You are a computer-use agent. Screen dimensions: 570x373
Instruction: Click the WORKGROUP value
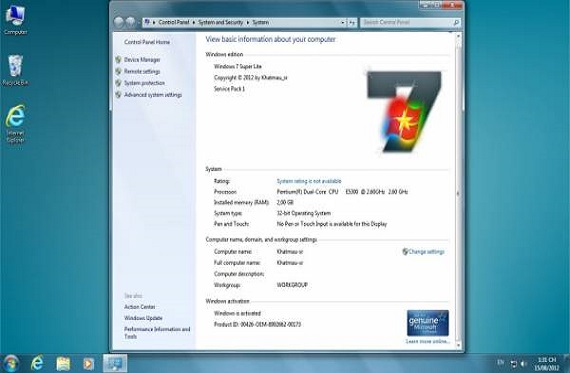292,285
